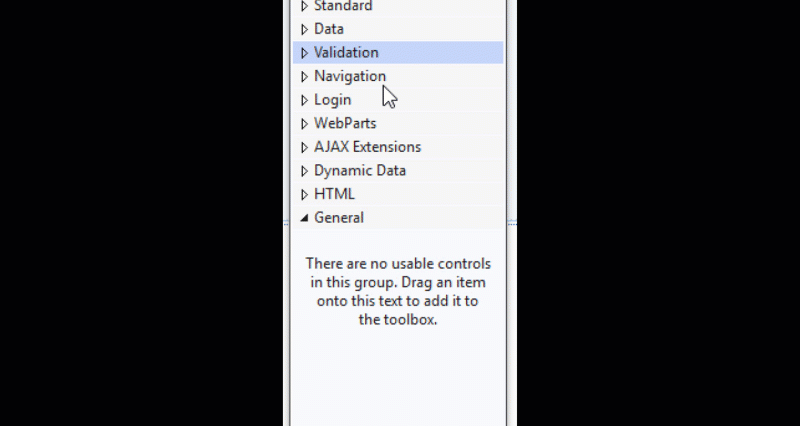
Task: Click the Dynamic Data label text
Action: click(360, 171)
